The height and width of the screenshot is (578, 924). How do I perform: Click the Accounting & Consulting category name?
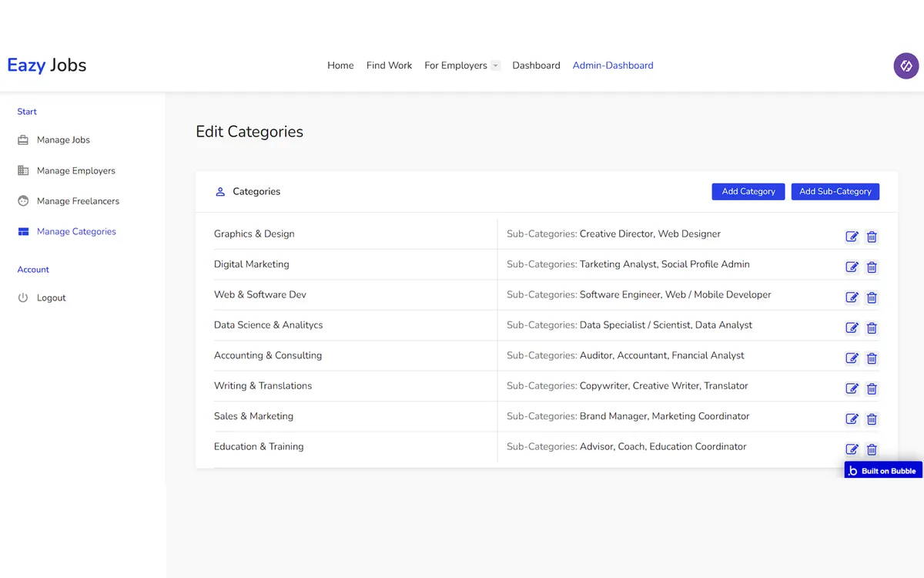(268, 355)
